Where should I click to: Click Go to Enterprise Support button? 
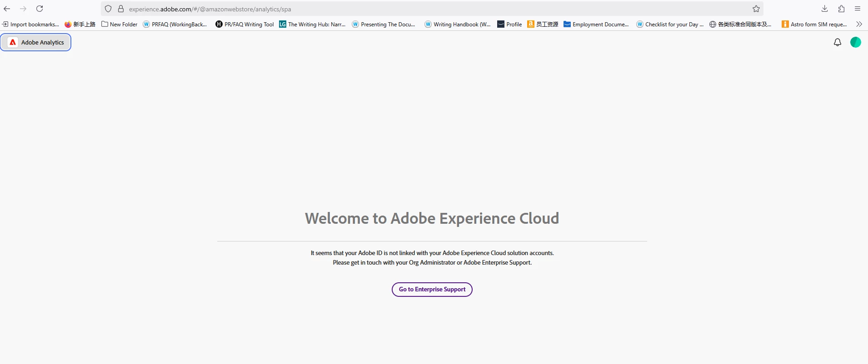[432, 290]
